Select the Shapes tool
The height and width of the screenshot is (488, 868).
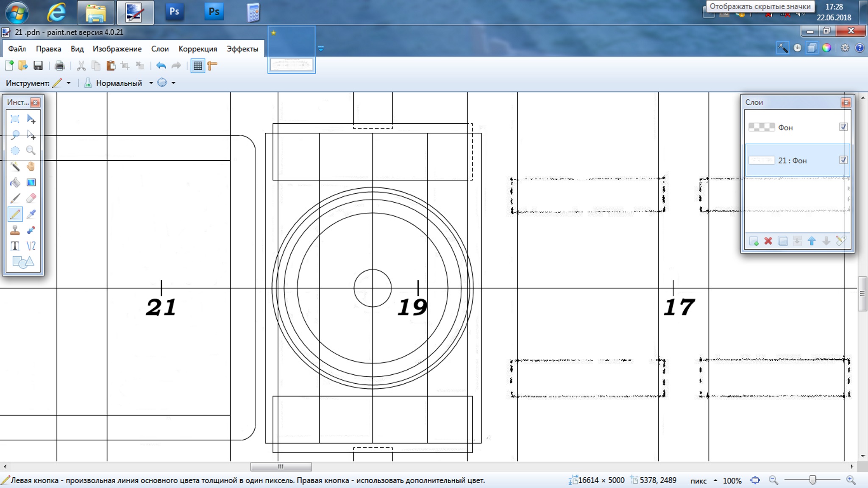[x=23, y=262]
